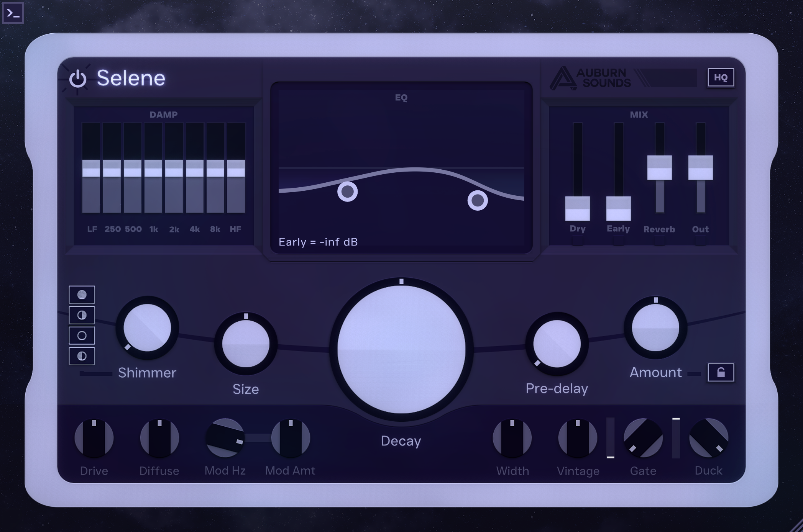This screenshot has height=532, width=803.
Task: Select the full moon mode icon
Action: [x=82, y=295]
